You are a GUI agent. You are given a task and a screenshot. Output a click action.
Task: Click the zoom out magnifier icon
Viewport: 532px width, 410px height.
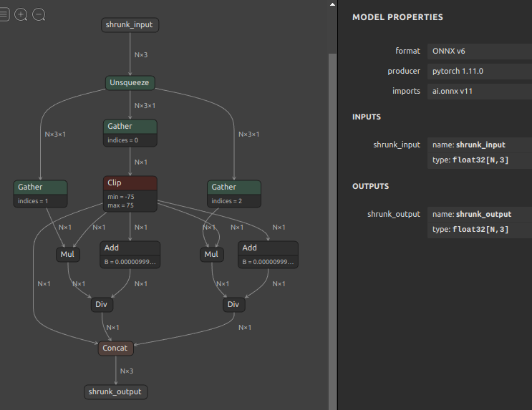click(39, 14)
